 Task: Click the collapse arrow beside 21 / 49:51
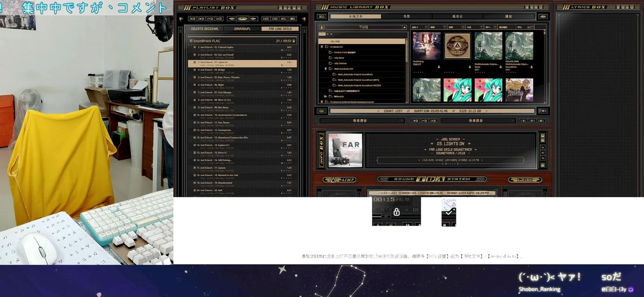294,41
